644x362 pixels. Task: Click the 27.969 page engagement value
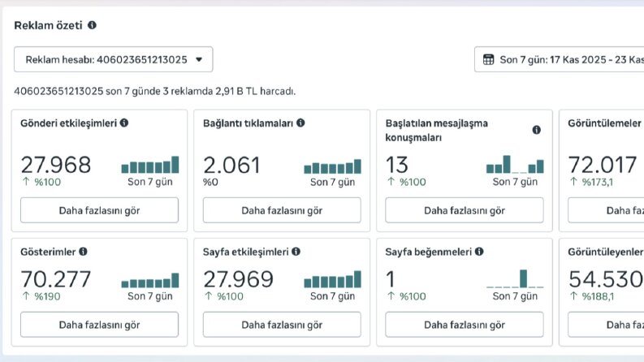(x=238, y=279)
